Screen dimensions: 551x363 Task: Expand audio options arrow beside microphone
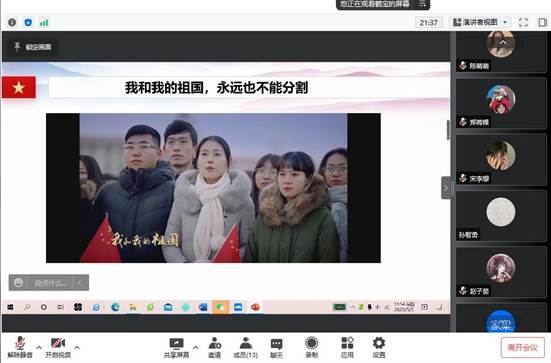click(39, 347)
